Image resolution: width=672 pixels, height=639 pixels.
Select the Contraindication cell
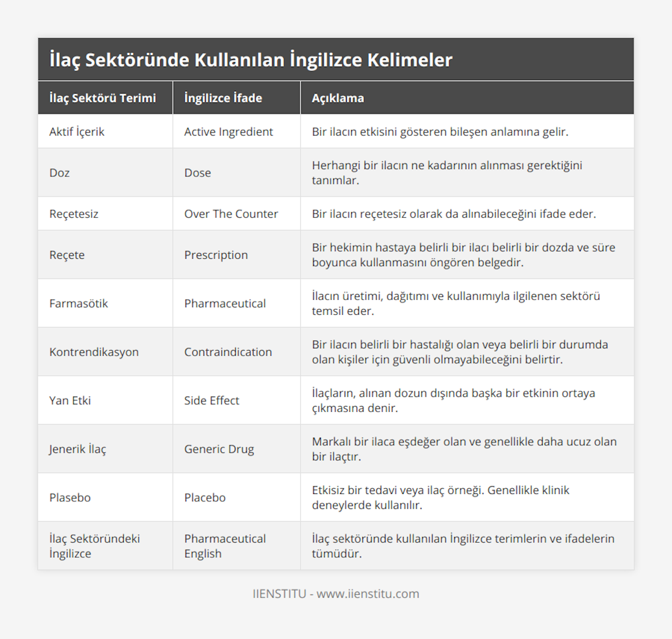coord(228,352)
